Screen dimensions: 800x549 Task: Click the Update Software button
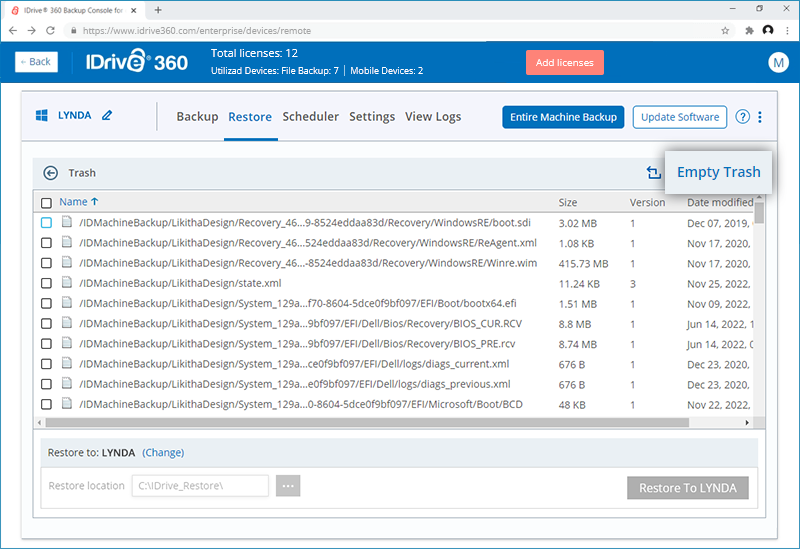[x=680, y=117]
